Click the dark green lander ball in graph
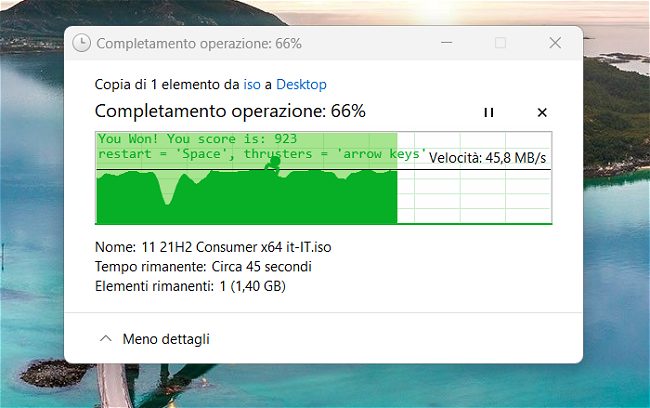 pyautogui.click(x=274, y=162)
